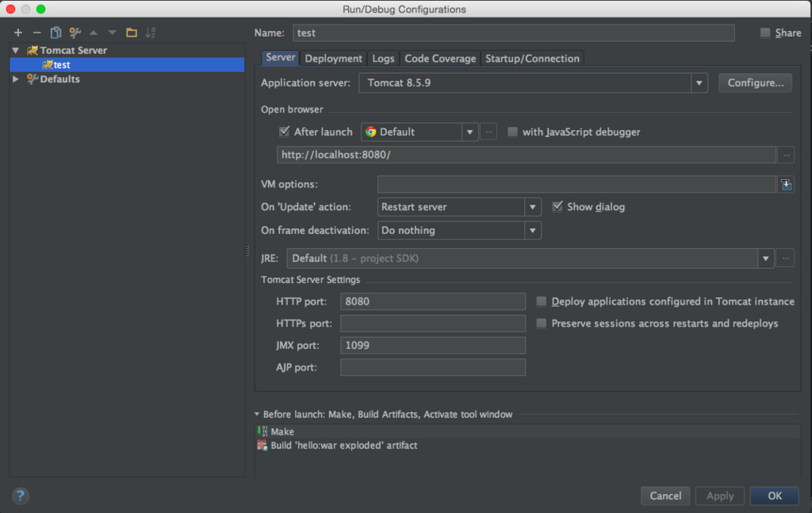Toggle the Share checkbox
Screen dimensions: 812x513
765,33
